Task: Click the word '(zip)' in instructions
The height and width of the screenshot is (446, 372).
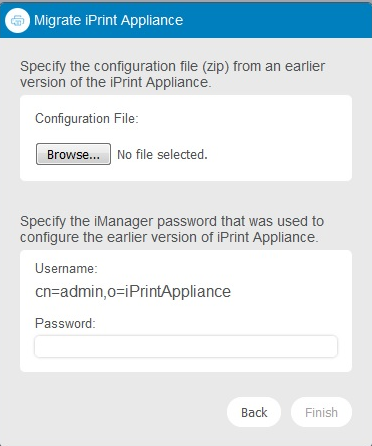Action: [x=215, y=66]
